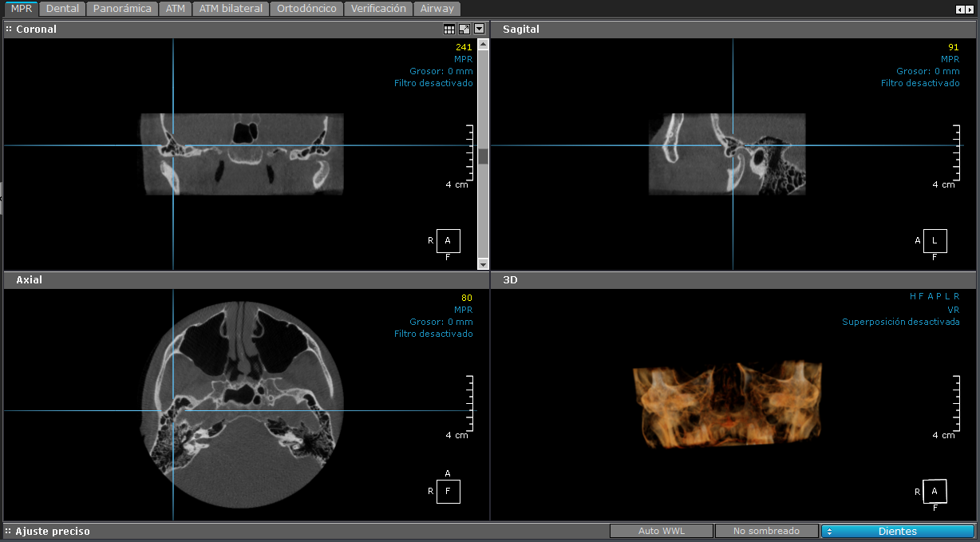This screenshot has height=542, width=980.
Task: Click the Coronal panel grip handle icon
Action: (9, 29)
